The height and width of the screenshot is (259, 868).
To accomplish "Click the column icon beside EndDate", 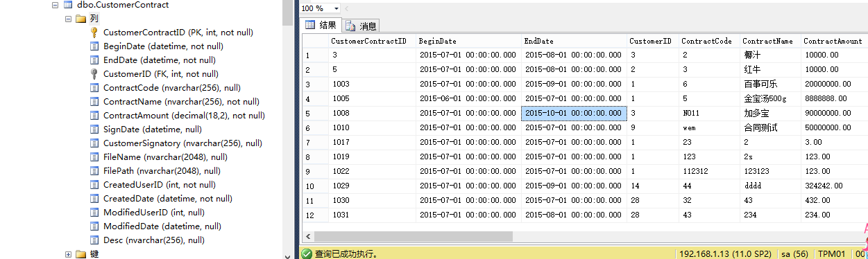I will [x=94, y=60].
